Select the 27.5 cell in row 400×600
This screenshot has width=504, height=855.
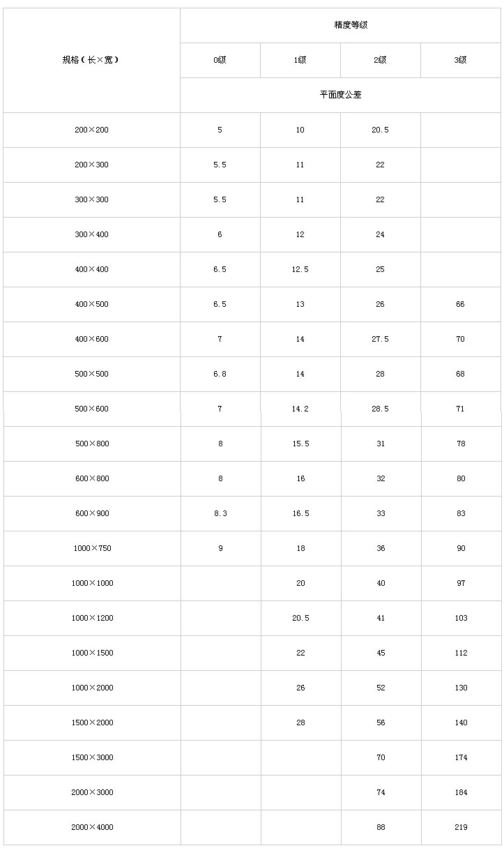pos(381,339)
